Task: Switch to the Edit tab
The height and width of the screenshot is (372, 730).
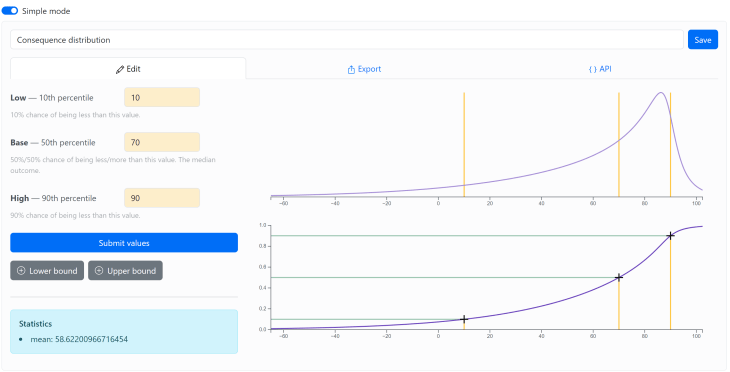Action: click(128, 69)
